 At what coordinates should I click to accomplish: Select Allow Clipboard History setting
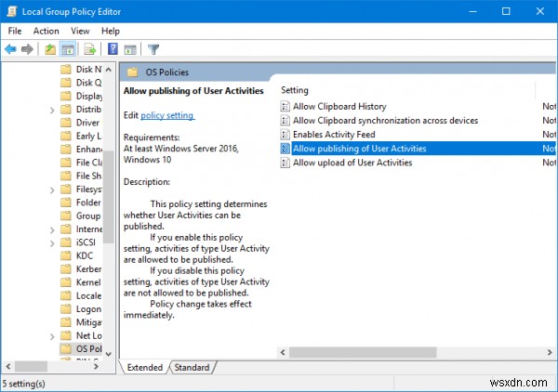(339, 106)
